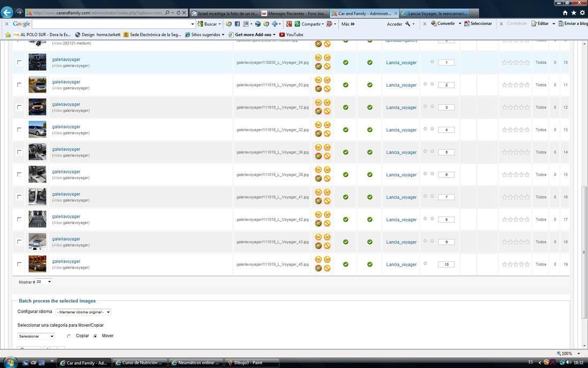Open the browser tools gear icon

pyautogui.click(x=582, y=13)
